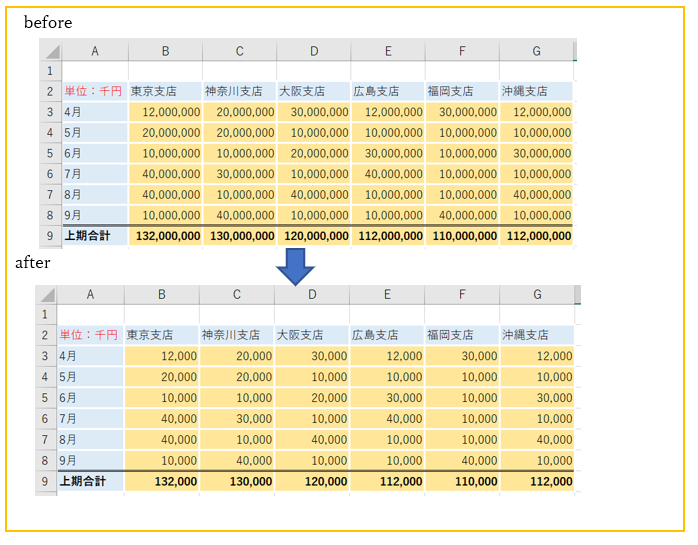Click Select All corner in the after table
Viewport: 698px width, 545px height.
(x=46, y=295)
